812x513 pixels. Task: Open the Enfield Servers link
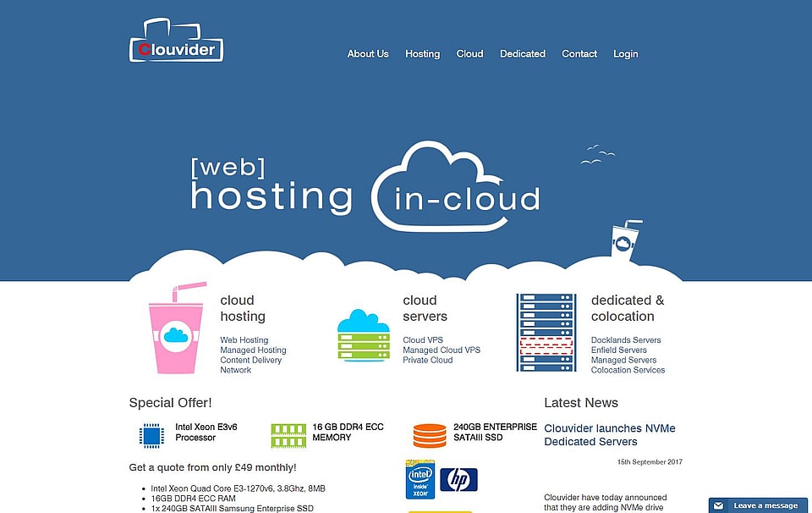click(619, 350)
